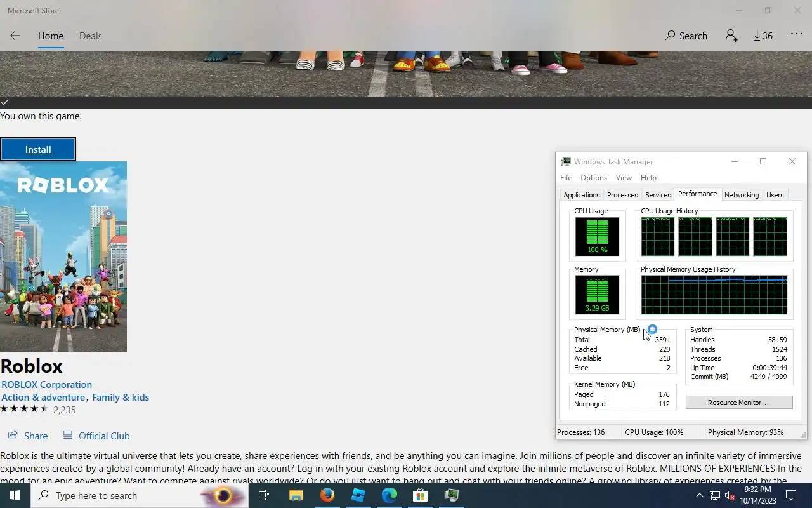View the 2,235 star ratings
Image resolution: width=812 pixels, height=508 pixels.
pyautogui.click(x=38, y=410)
